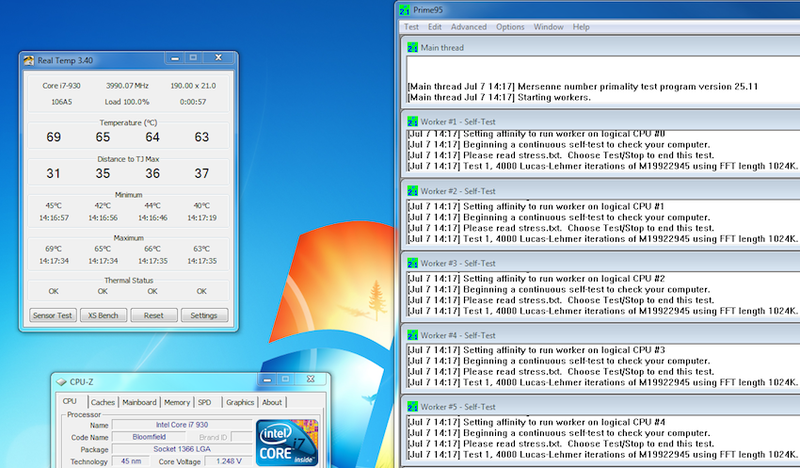Click the CPU-Z title bar icon
This screenshot has width=800, height=468.
(x=61, y=382)
